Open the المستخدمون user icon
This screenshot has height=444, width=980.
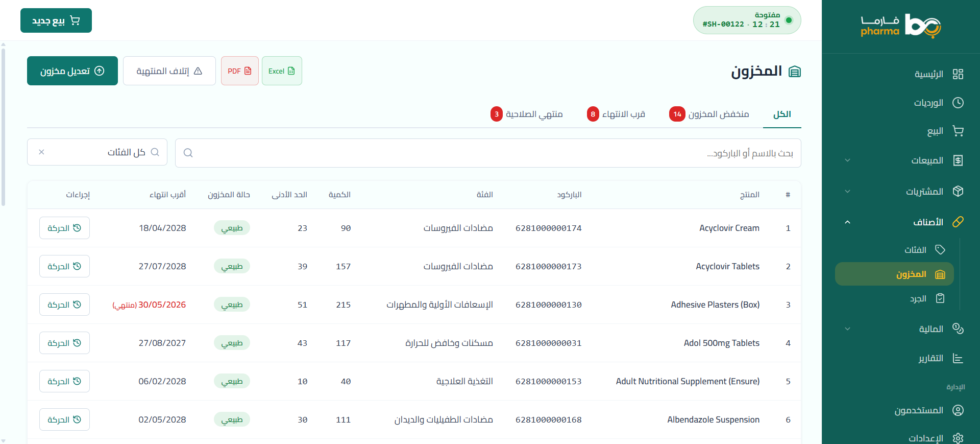click(958, 410)
